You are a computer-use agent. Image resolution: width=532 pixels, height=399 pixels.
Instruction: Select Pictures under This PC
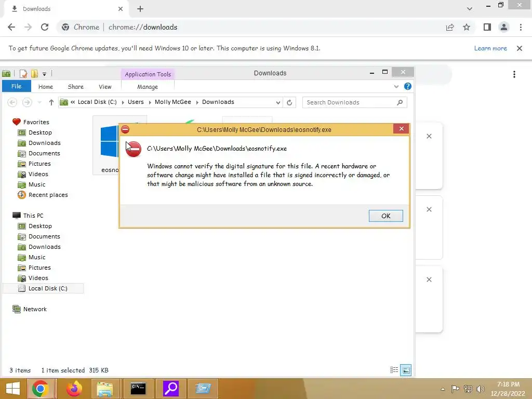point(39,268)
